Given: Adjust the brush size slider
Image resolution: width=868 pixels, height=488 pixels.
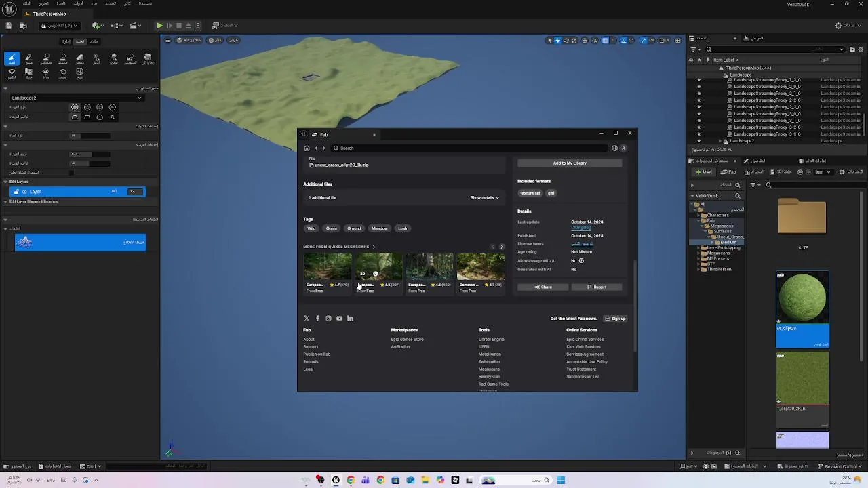Looking at the screenshot, I should 90,155.
